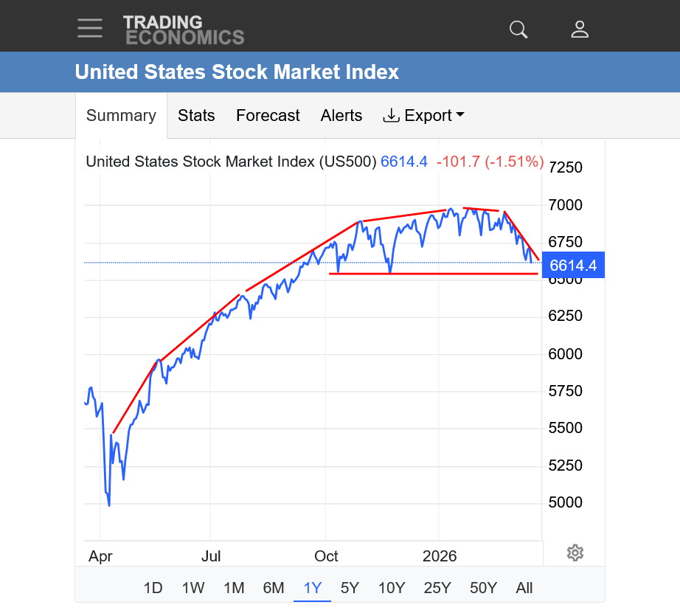Choose the 1M time range

click(234, 588)
